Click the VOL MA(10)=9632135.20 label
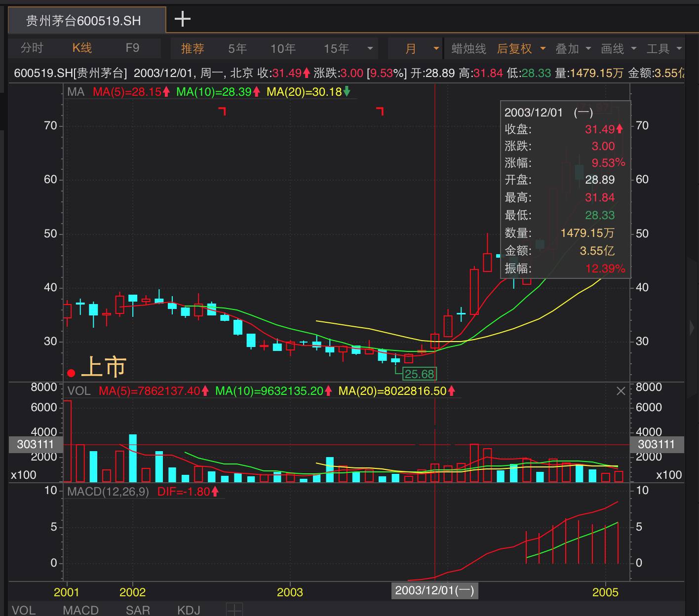 click(x=273, y=391)
